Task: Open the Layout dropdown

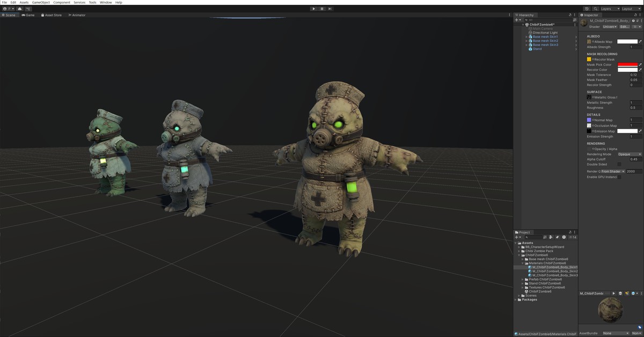Action: point(631,9)
